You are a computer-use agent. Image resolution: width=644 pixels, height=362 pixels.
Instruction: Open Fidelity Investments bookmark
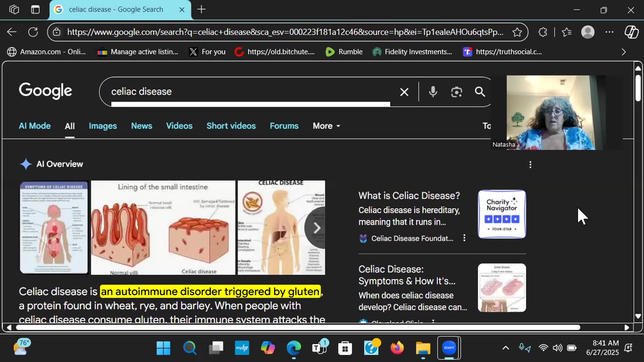(412, 52)
